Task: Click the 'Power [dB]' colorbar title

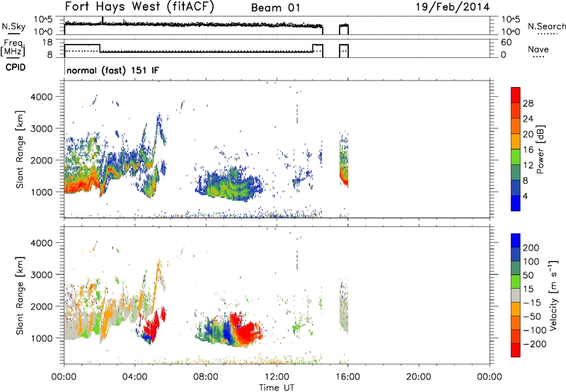Action: pos(540,149)
